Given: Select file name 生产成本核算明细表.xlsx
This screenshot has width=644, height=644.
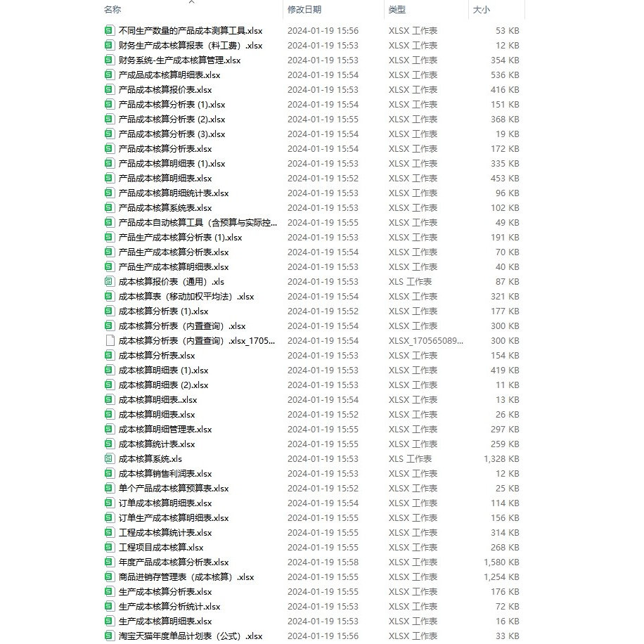Looking at the screenshot, I should [x=165, y=621].
